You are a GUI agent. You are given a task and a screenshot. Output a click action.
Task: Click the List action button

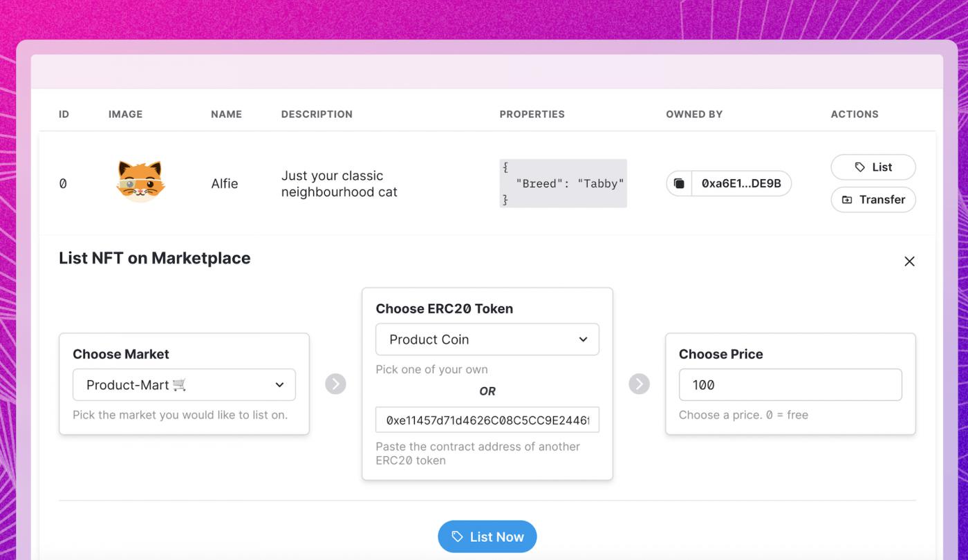873,167
